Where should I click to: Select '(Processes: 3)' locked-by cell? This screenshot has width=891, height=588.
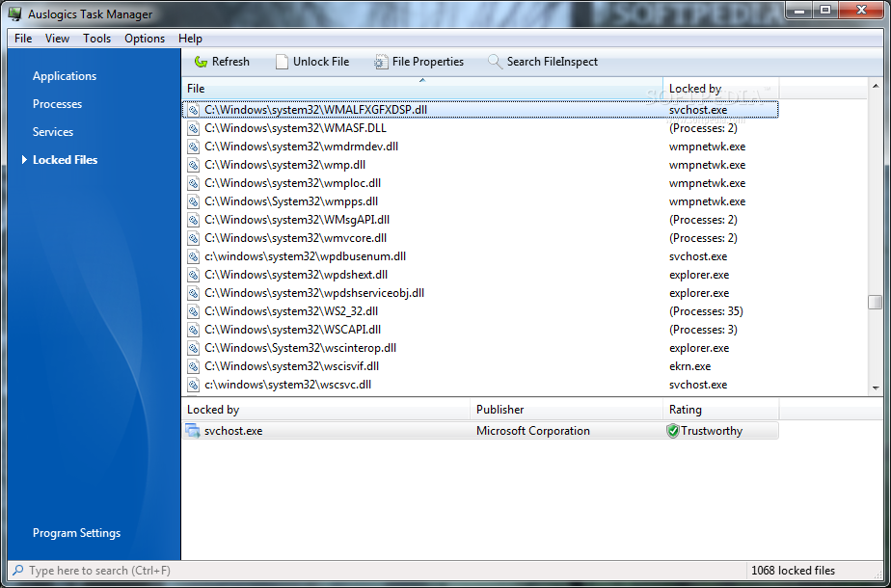click(704, 330)
